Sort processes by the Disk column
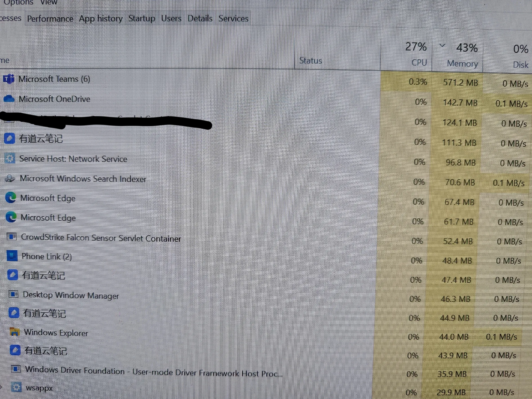The image size is (532, 399). 507,57
